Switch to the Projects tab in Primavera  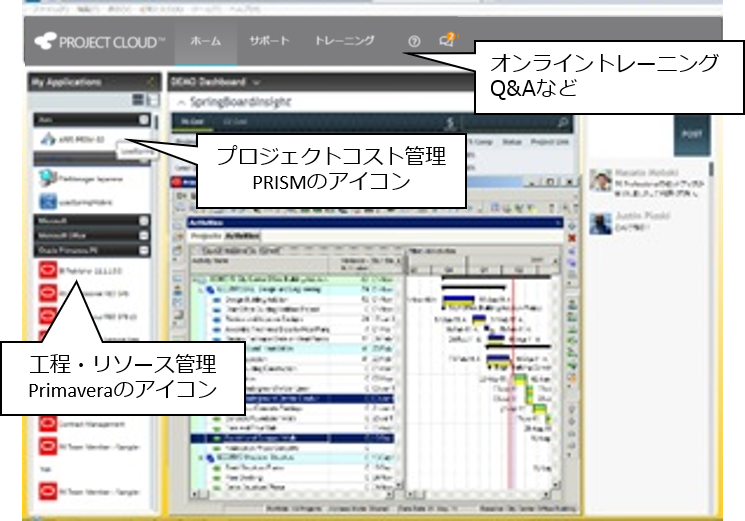pos(206,236)
